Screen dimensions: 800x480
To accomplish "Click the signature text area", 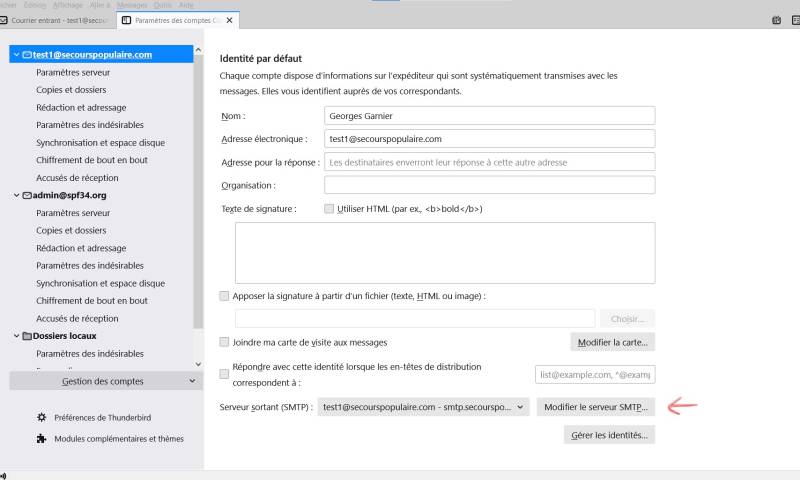I will [x=445, y=253].
